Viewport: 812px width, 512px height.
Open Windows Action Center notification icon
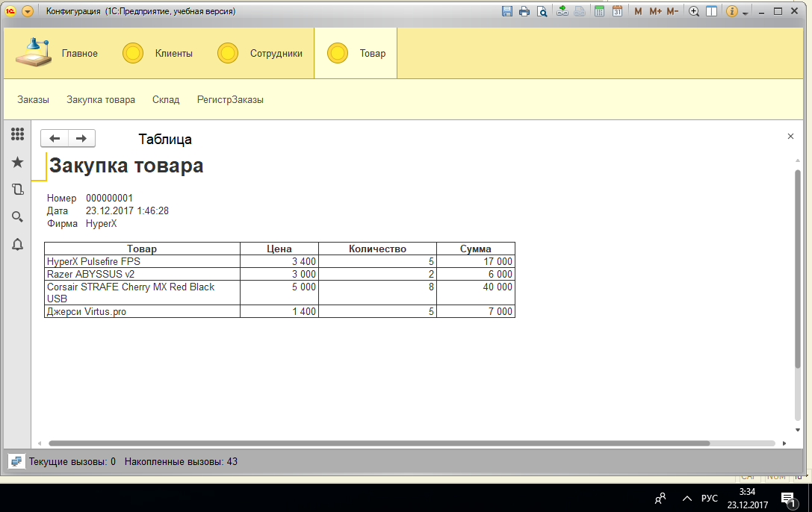pos(788,499)
